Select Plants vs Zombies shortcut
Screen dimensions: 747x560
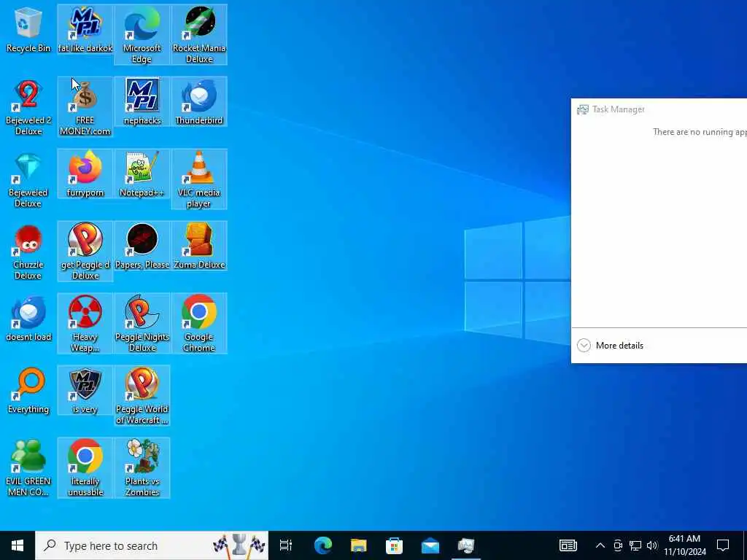point(142,468)
